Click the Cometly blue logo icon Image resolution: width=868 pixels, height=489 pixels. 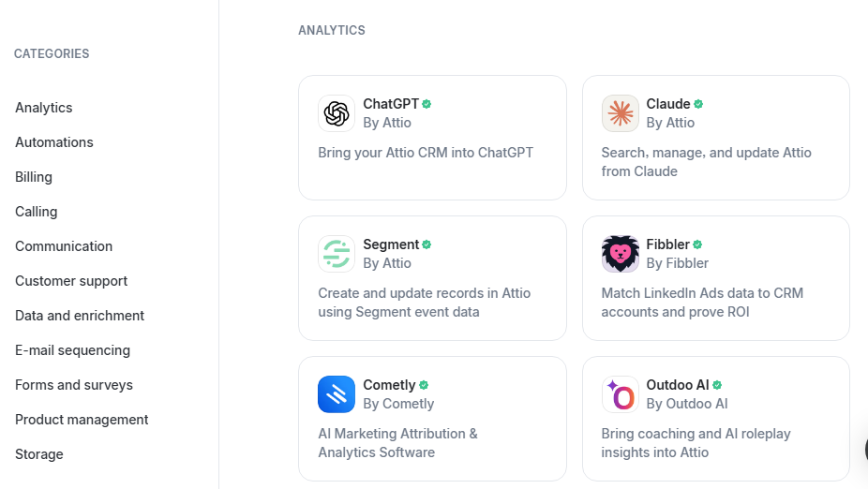pyautogui.click(x=336, y=394)
